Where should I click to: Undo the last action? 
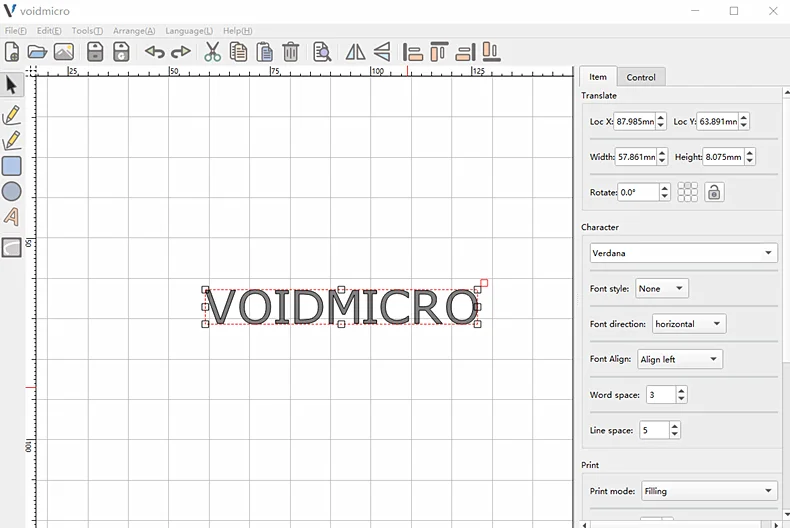(155, 52)
